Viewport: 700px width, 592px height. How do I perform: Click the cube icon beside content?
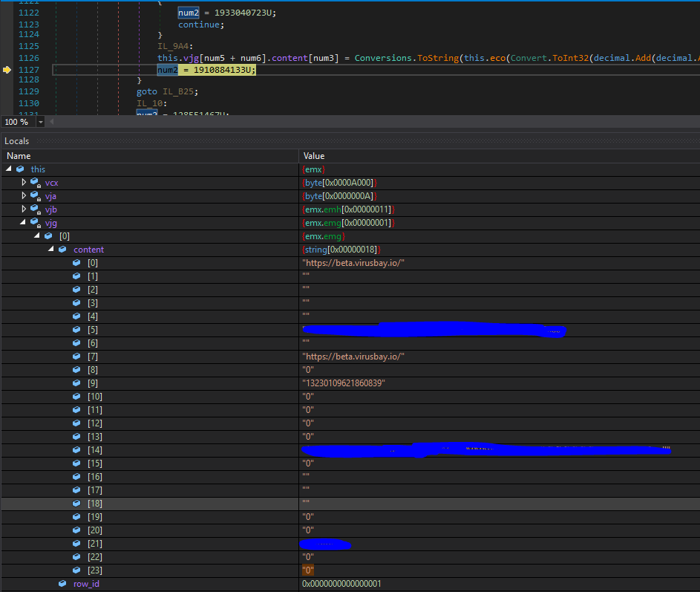click(x=62, y=250)
